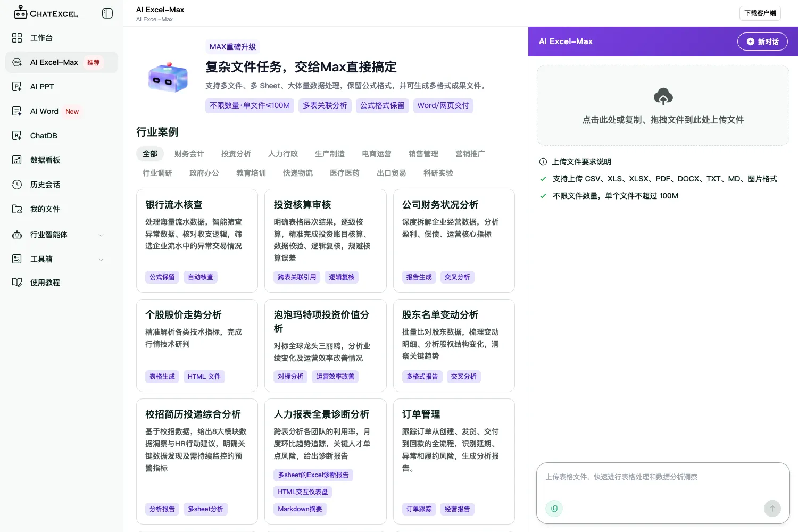Select the 出口贸易 category tab

coord(392,173)
